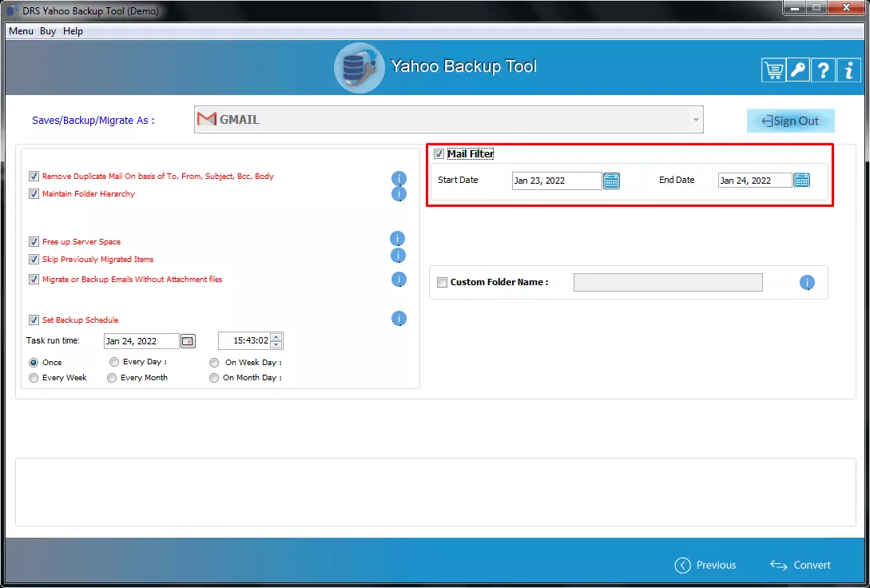Viewport: 870px width, 588px height.
Task: Select the On Month Day radio button
Action: pos(214,379)
